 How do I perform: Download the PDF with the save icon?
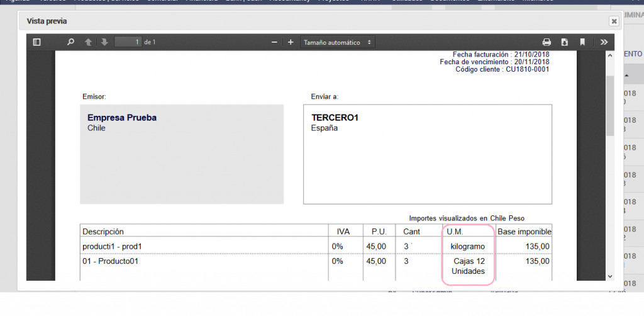click(565, 42)
